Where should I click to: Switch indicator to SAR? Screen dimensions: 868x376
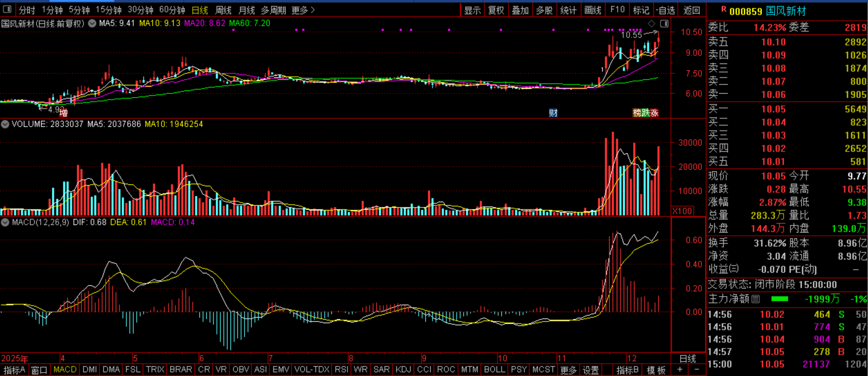click(x=381, y=370)
